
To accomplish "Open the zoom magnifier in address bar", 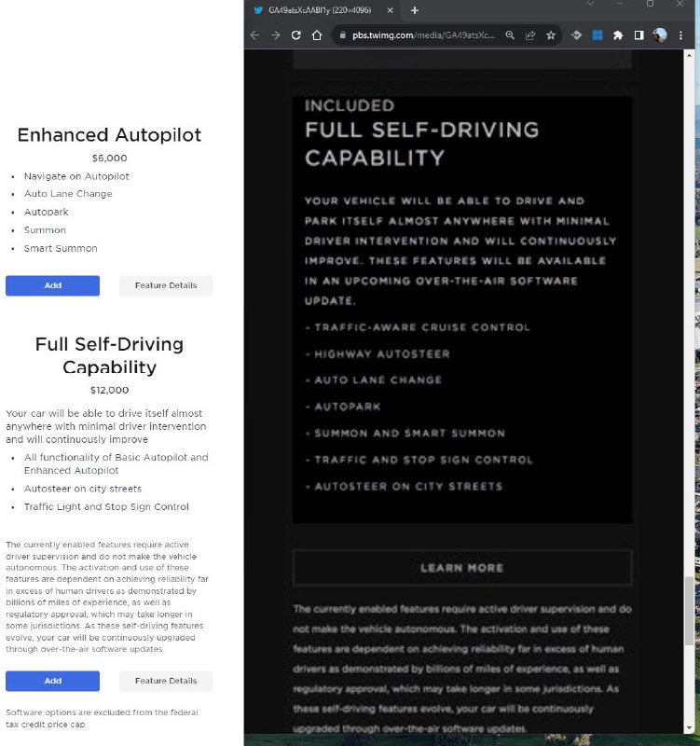I will (510, 35).
